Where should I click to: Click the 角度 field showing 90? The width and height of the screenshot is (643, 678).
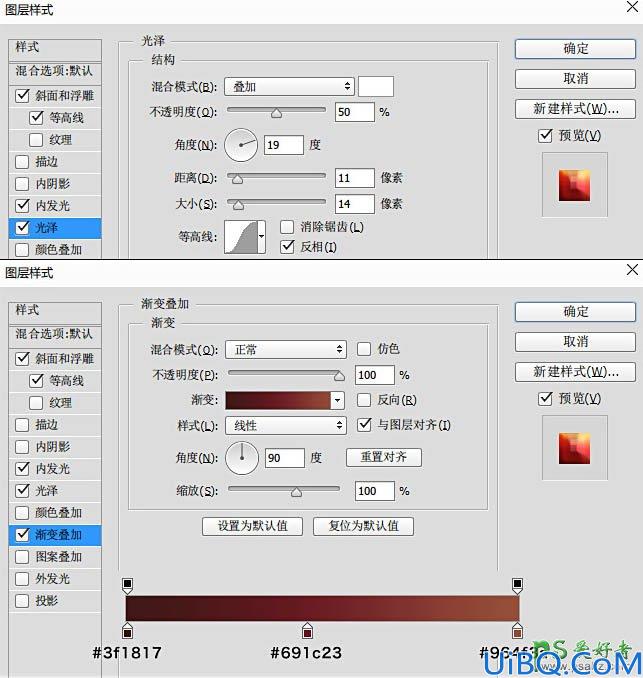pyautogui.click(x=285, y=458)
